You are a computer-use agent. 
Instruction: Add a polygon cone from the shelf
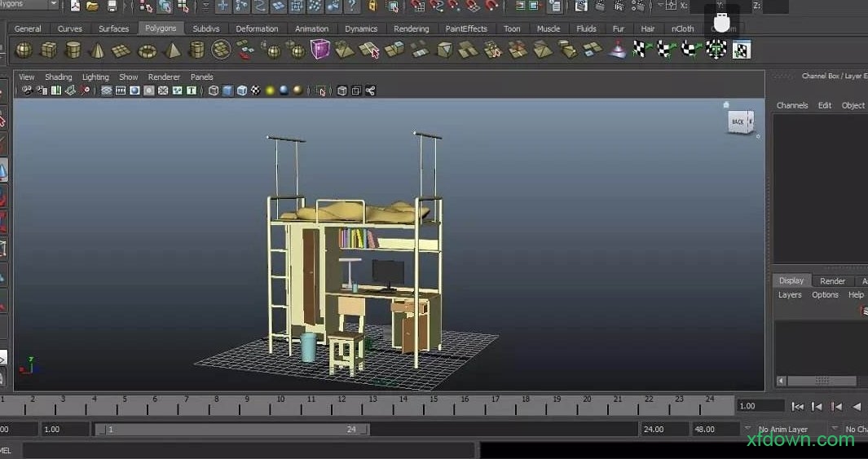(97, 51)
